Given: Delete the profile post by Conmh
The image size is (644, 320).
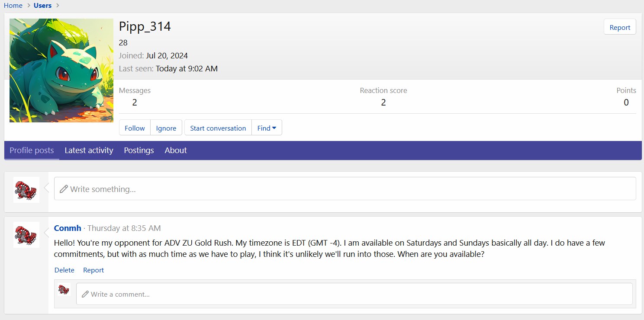Looking at the screenshot, I should [64, 270].
